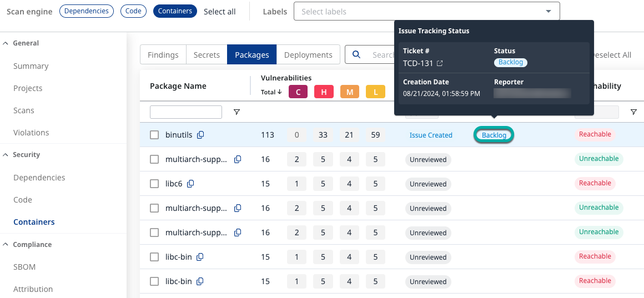Click the filter icon under Package Name

pos(237,112)
